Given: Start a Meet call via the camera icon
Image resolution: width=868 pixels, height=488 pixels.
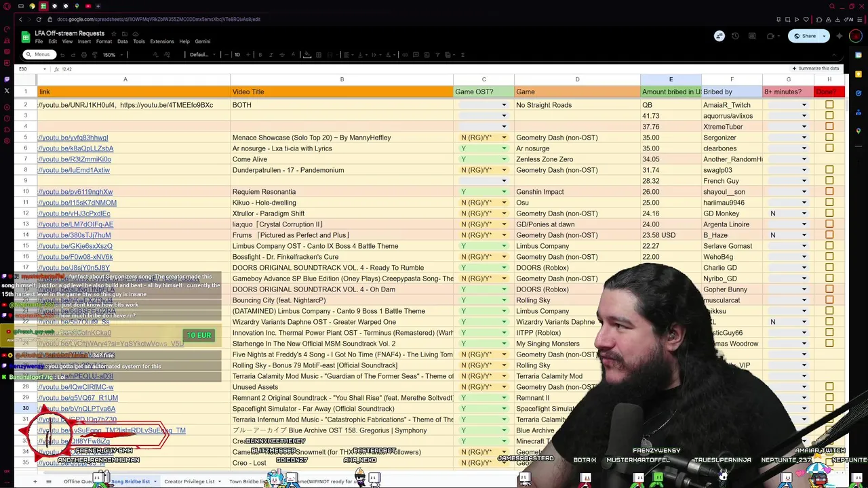Looking at the screenshot, I should coord(770,36).
